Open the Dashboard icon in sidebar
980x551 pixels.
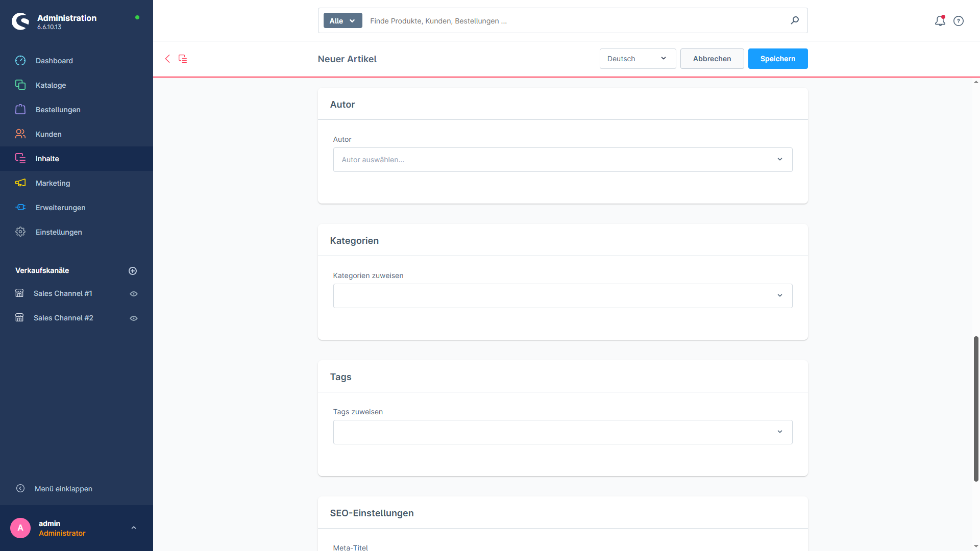tap(20, 61)
